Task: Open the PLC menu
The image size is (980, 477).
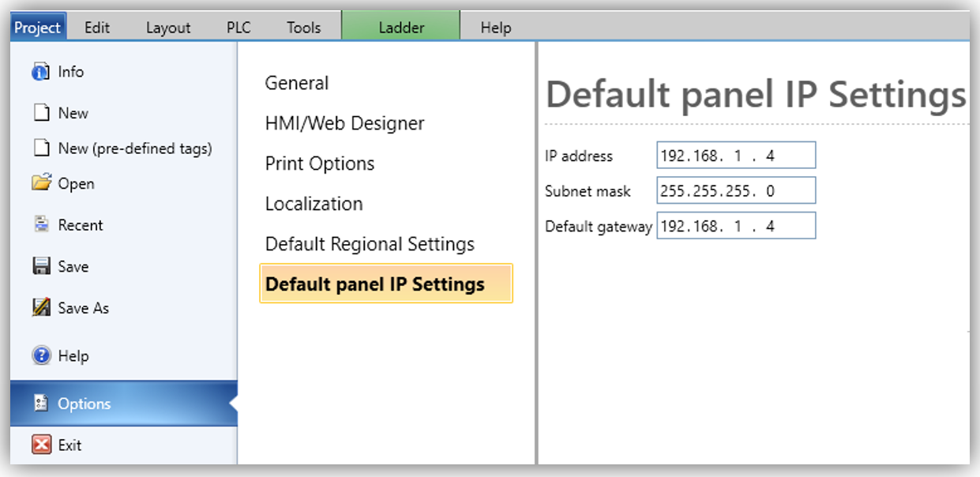Action: pos(238,28)
